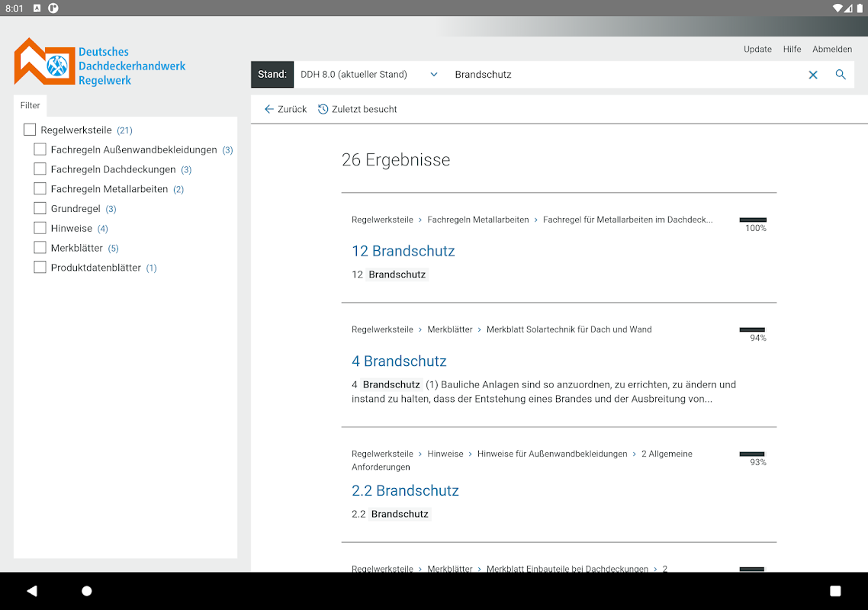Viewport: 868px width, 610px height.
Task: Tap the Android home circle button
Action: click(x=87, y=591)
